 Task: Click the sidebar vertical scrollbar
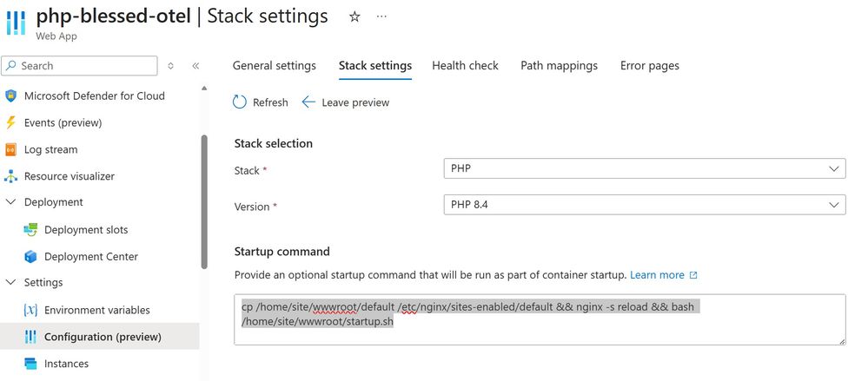[205, 200]
